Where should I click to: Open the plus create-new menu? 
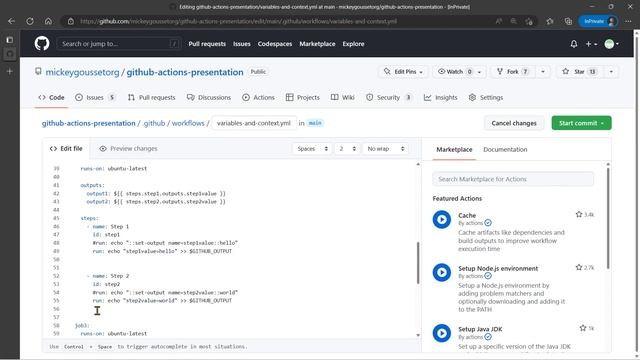point(591,44)
